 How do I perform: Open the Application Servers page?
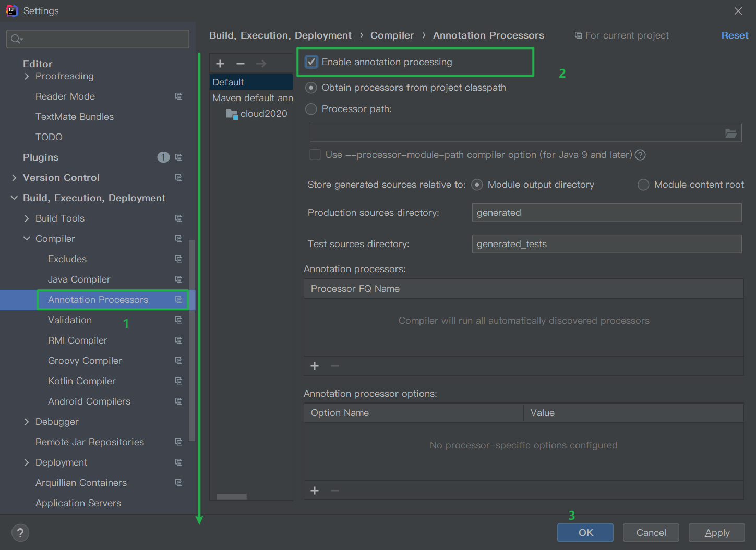click(x=78, y=503)
